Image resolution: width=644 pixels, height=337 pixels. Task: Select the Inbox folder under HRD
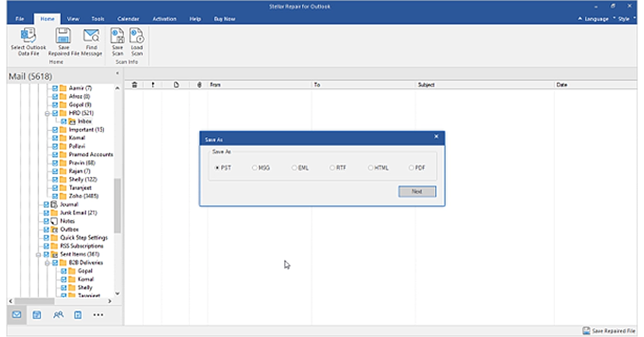85,121
